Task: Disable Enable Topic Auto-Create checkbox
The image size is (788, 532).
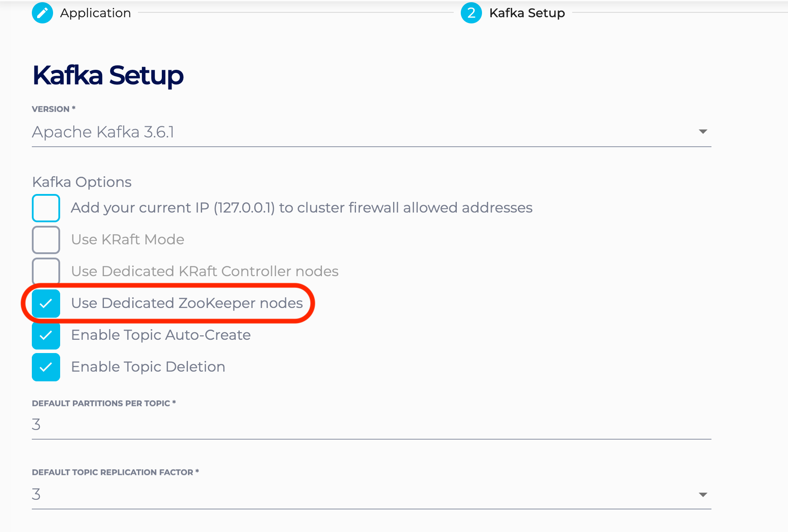Action: (x=46, y=335)
